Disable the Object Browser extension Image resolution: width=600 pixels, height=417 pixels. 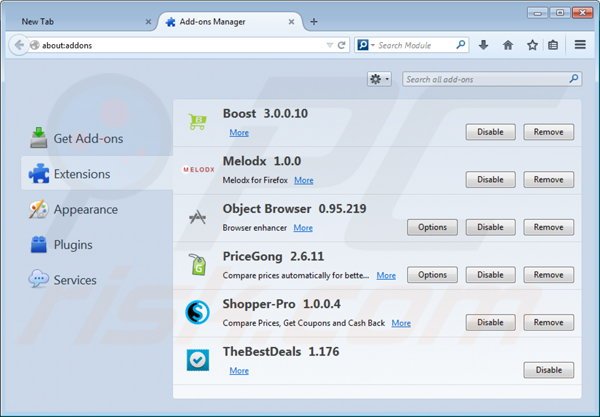(490, 227)
